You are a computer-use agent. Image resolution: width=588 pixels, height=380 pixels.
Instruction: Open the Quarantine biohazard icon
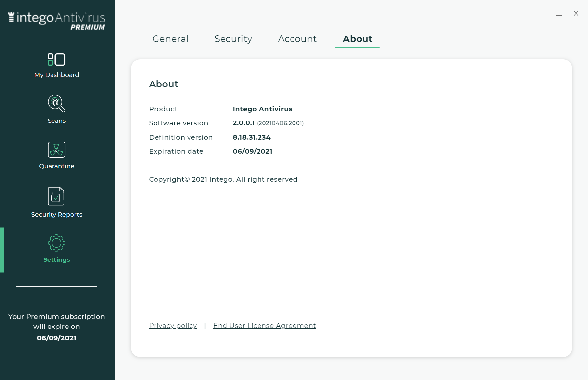pyautogui.click(x=56, y=150)
